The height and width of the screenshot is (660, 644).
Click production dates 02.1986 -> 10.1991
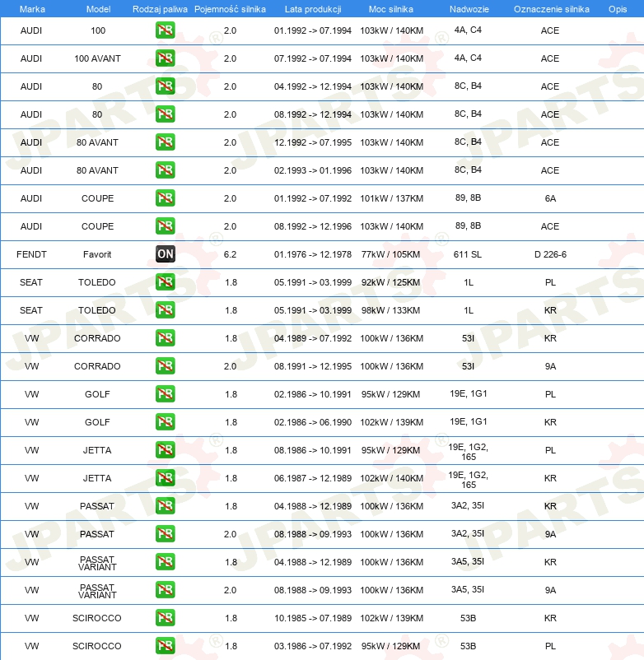313,394
